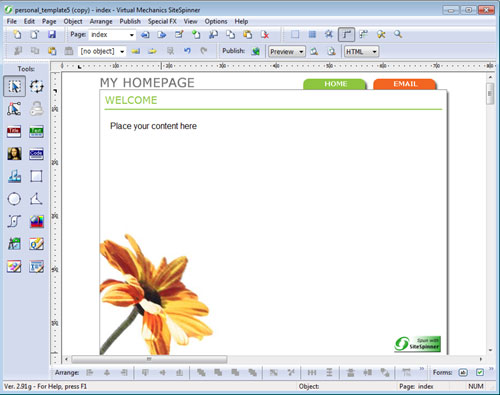Select the Reshape points tool
Screen dimensions: 500x395
[14, 109]
